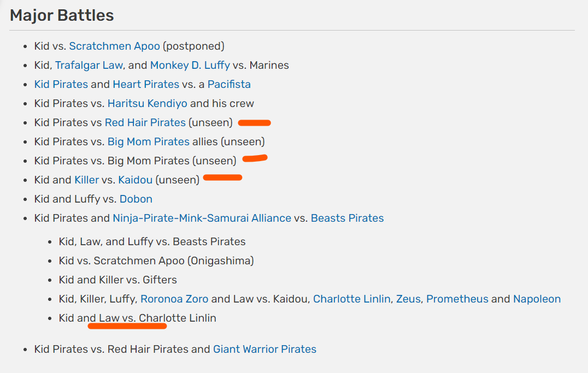This screenshot has height=373, width=588.
Task: Visit the Haritsu Kendiyo link
Action: 147,104
